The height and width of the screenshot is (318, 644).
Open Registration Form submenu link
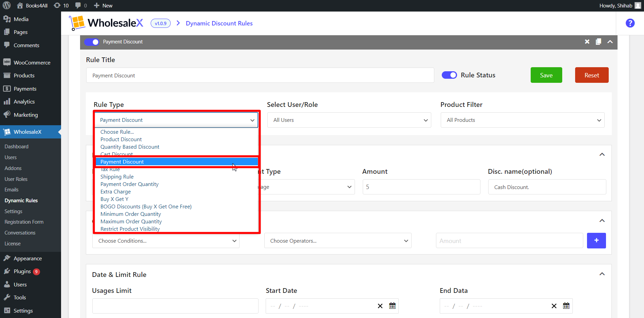point(24,222)
